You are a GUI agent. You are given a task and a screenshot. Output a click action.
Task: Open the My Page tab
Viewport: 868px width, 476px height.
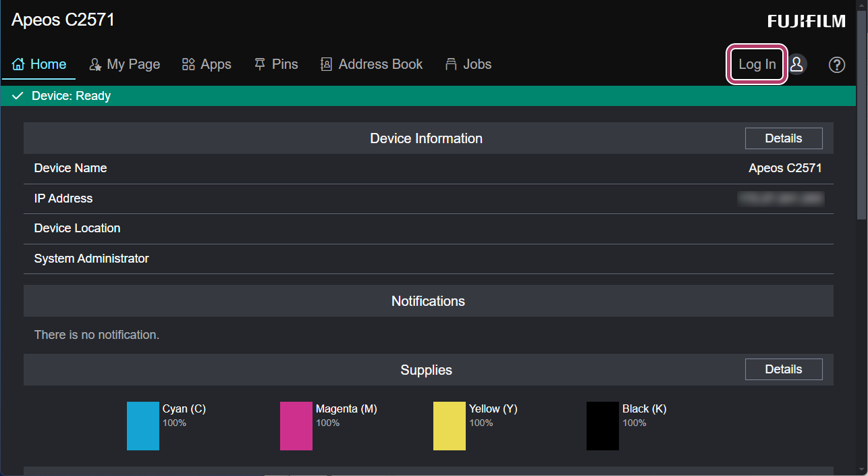tap(125, 64)
